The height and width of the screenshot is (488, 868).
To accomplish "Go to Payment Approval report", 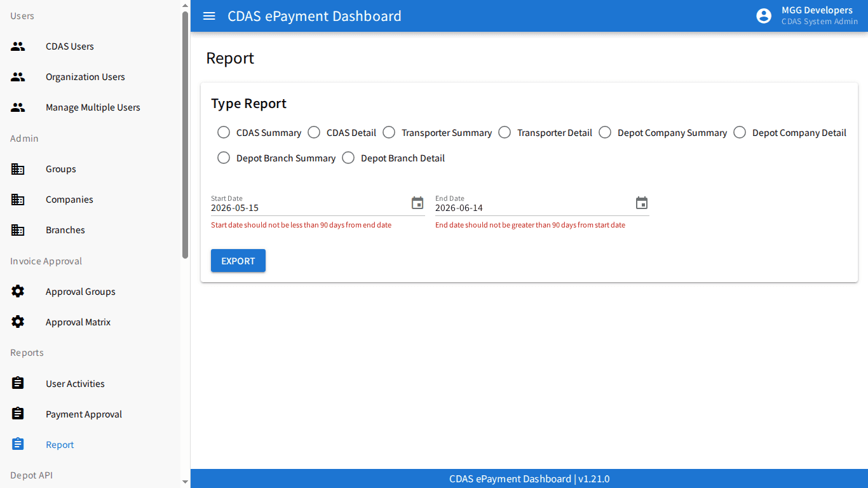I will pyautogui.click(x=90, y=414).
